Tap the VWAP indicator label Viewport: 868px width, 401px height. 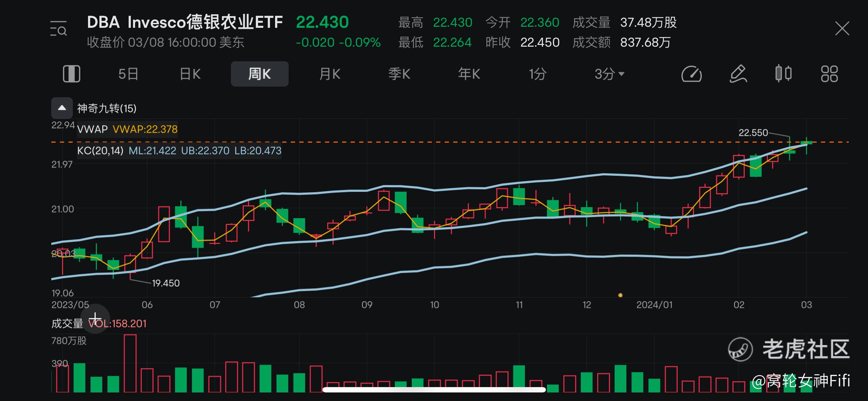pos(92,129)
